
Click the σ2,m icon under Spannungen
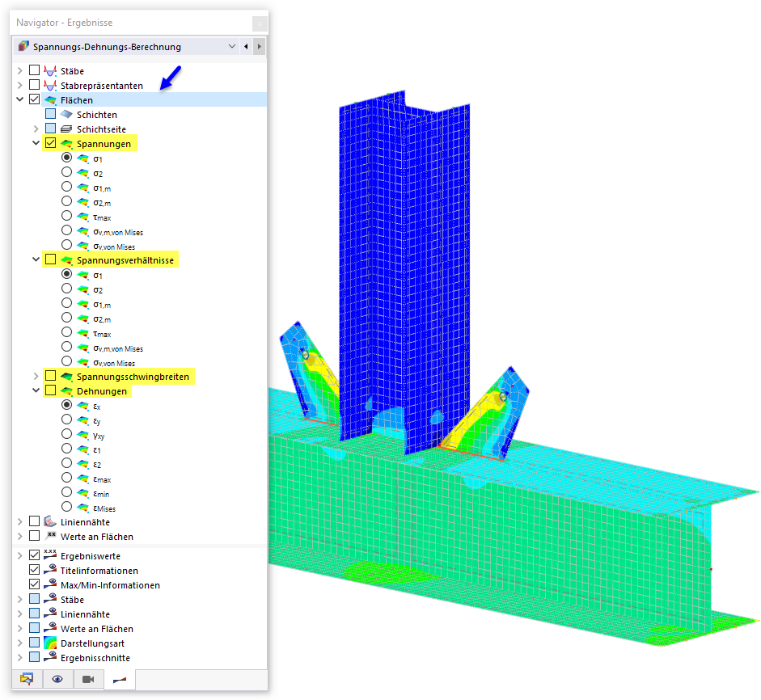pyautogui.click(x=83, y=202)
